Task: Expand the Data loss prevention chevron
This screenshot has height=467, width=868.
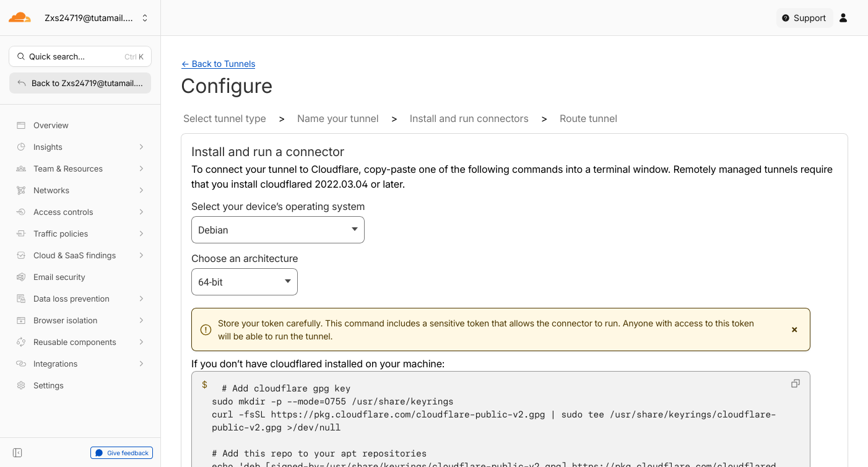Action: [x=141, y=299]
